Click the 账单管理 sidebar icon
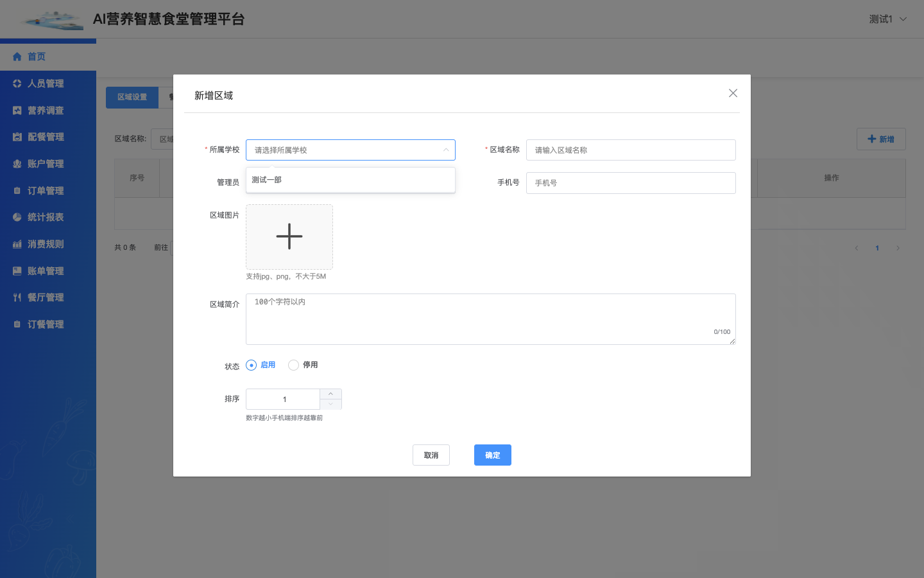 pos(17,271)
